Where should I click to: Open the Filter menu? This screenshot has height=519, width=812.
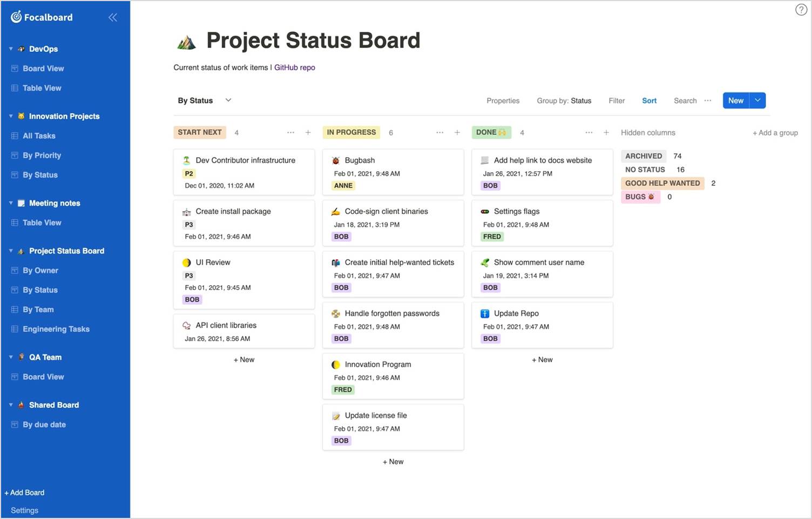click(x=617, y=100)
